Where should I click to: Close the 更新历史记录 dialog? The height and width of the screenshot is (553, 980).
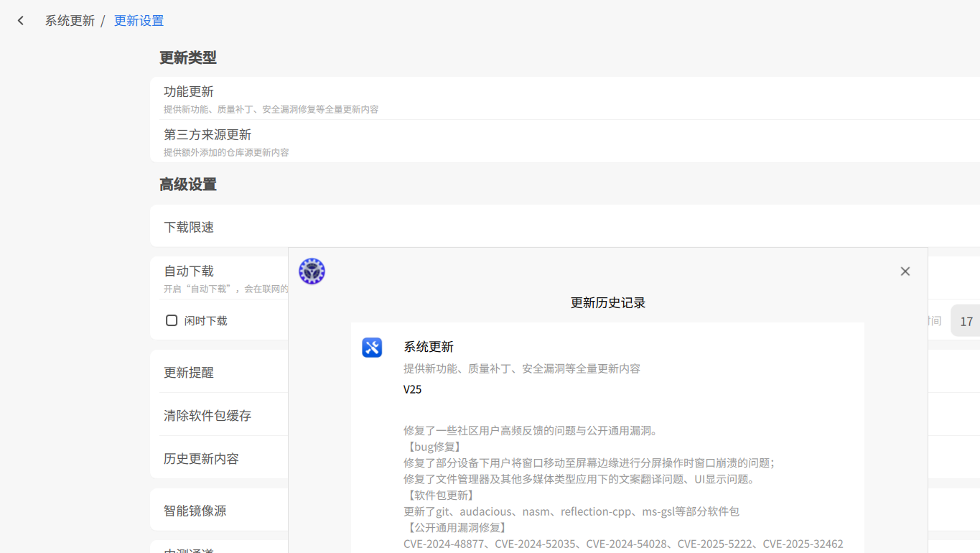click(905, 271)
